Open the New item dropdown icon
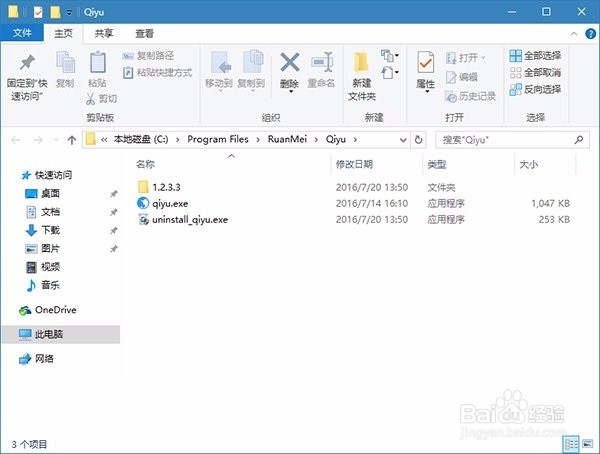Viewport: 600px width, 454px height. (390, 56)
